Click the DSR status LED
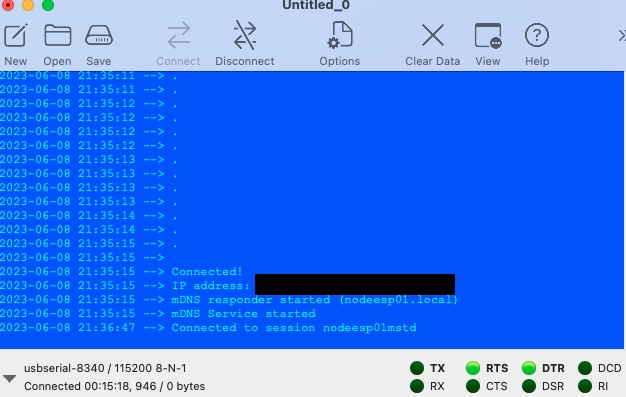 tap(529, 386)
